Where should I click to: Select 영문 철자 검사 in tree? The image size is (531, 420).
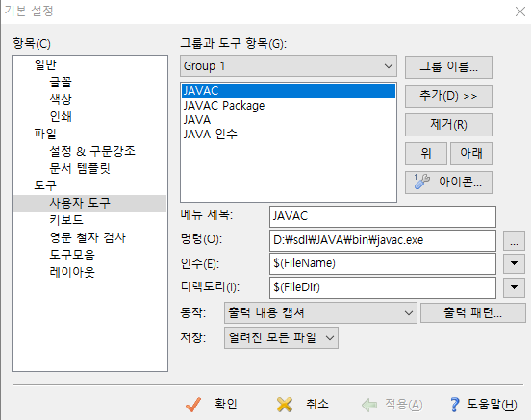click(88, 237)
